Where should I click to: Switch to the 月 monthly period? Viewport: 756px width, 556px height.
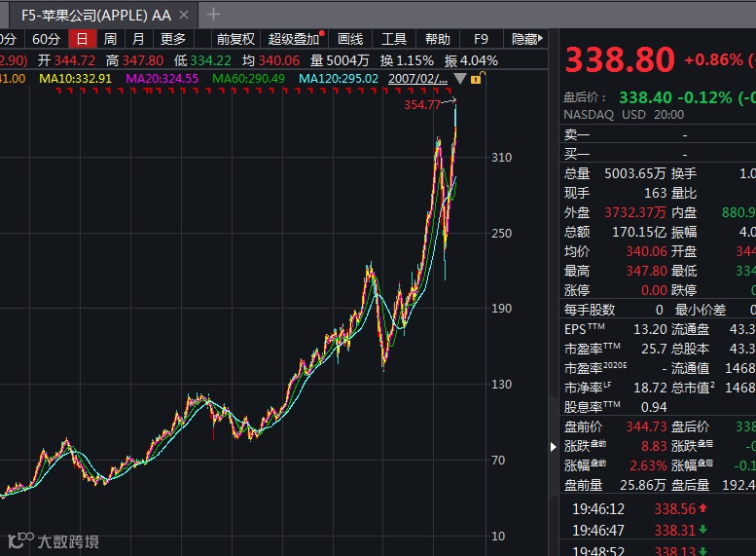(138, 39)
